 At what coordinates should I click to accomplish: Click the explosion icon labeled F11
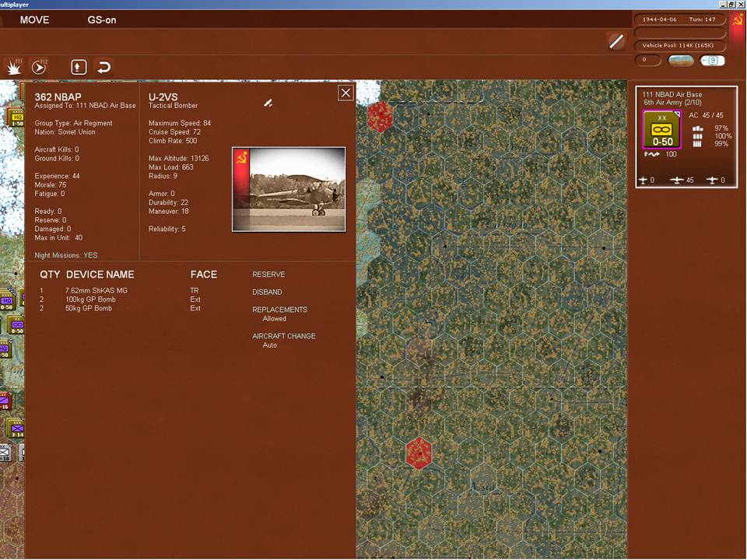pyautogui.click(x=13, y=68)
